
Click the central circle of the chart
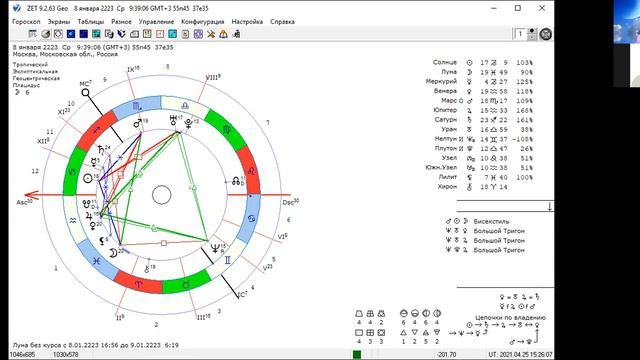point(161,195)
